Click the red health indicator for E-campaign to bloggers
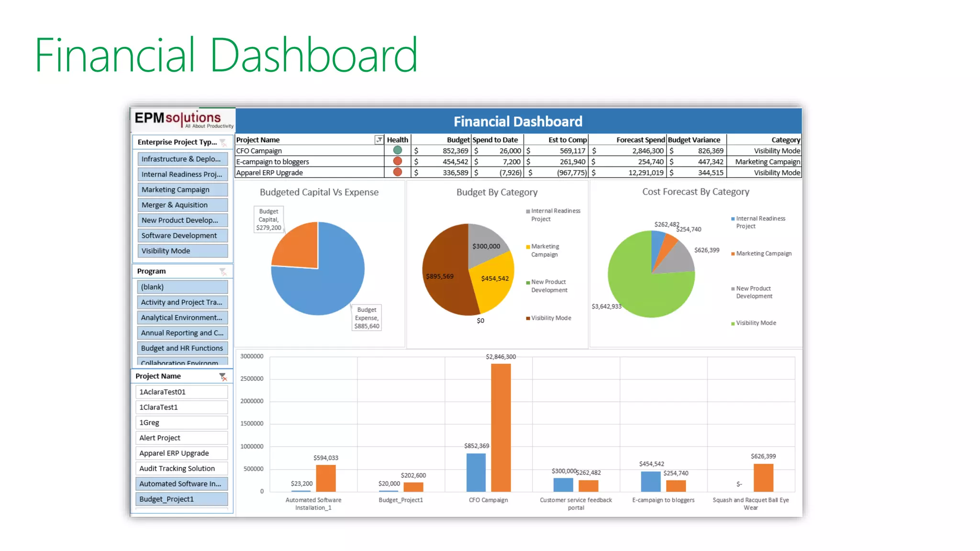This screenshot has width=980, height=551. pyautogui.click(x=398, y=161)
